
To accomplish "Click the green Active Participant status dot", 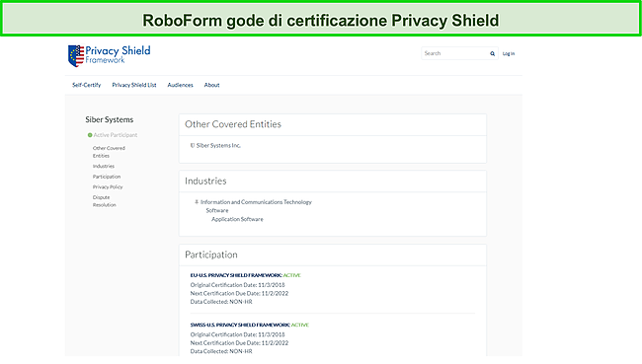I will pos(90,135).
